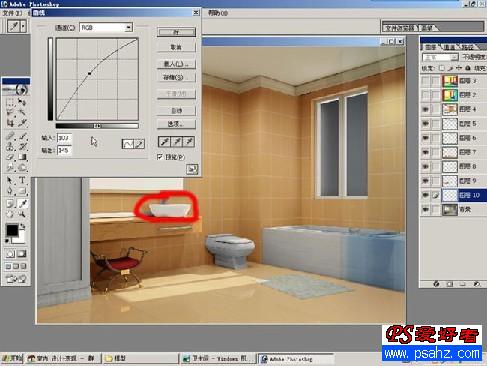Screen dimensions: 487x366
Task: Click the Save (S) button in Curves
Action: click(x=176, y=78)
